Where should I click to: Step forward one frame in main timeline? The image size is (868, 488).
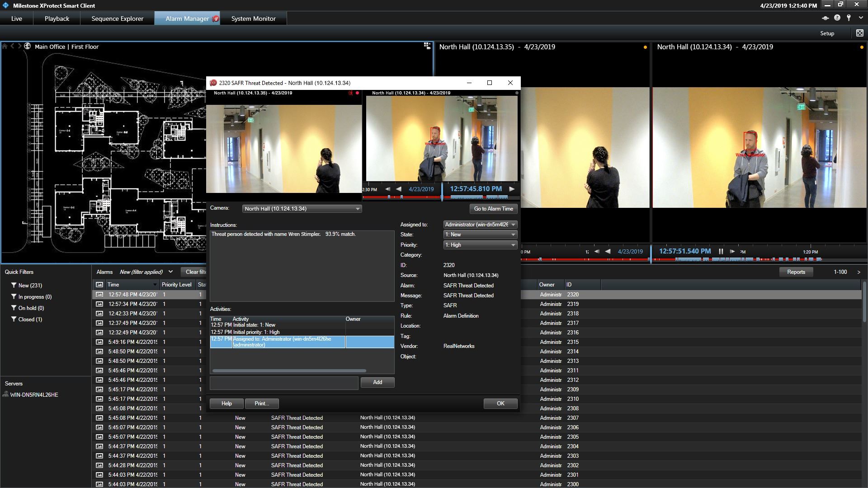[x=732, y=251]
